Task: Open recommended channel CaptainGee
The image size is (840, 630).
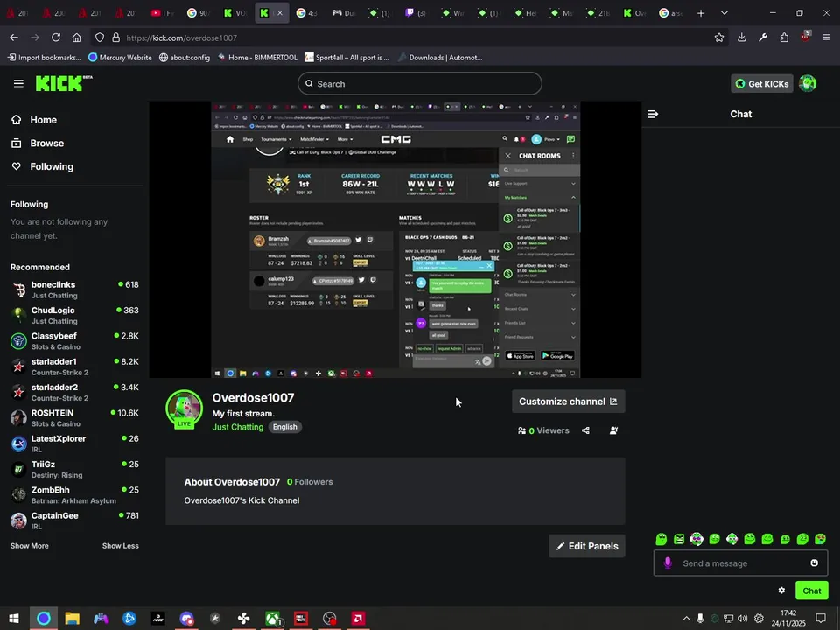Action: coord(74,521)
